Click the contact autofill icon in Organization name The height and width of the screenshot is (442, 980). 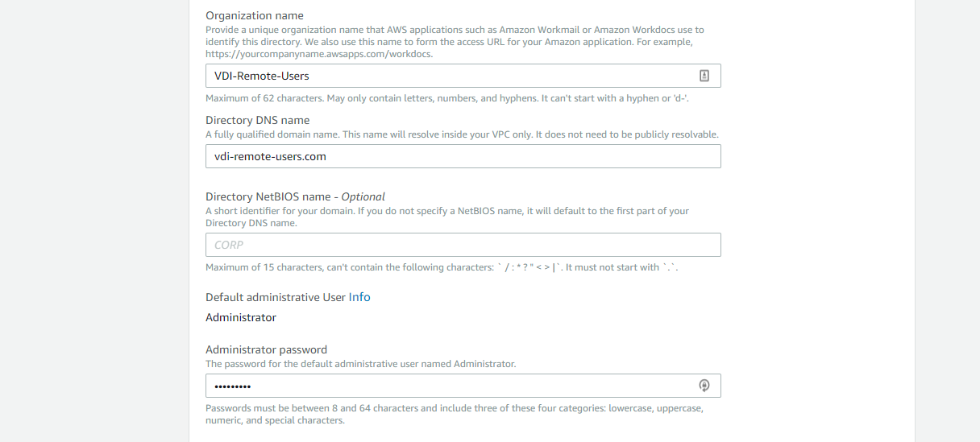pyautogui.click(x=704, y=76)
